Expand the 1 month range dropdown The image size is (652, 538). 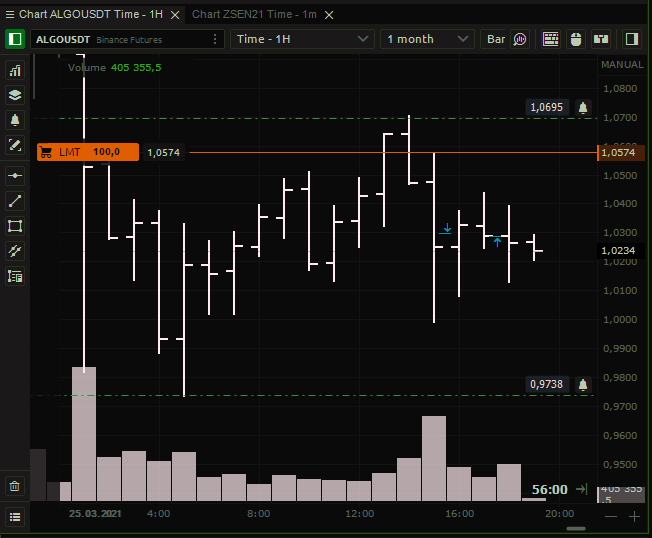(428, 39)
